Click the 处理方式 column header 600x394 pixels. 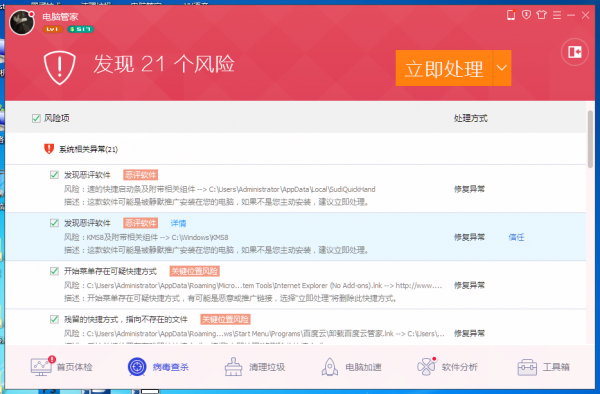(x=471, y=118)
